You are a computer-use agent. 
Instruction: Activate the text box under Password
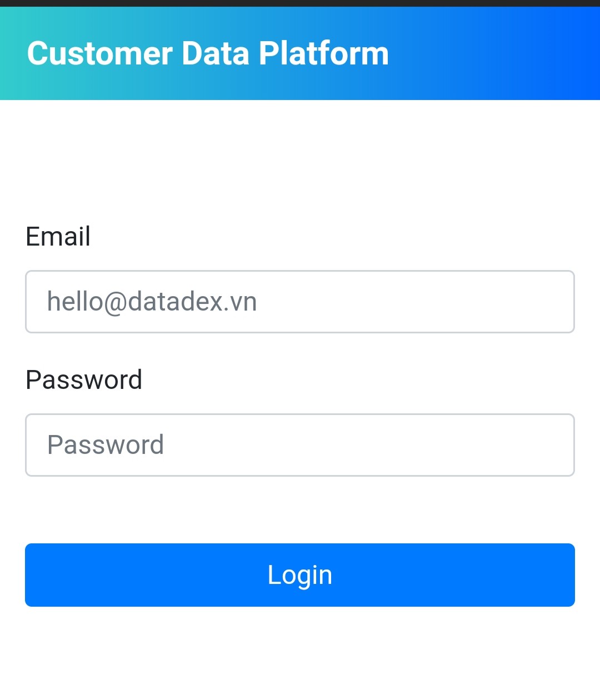click(x=300, y=445)
